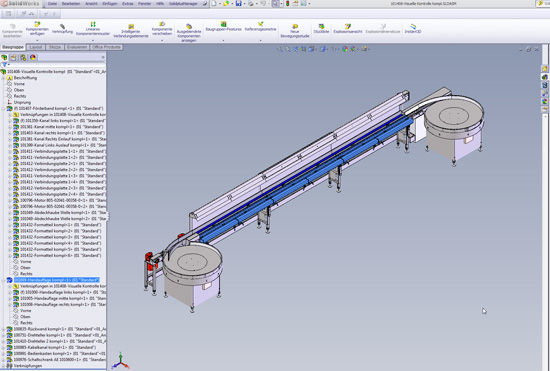Screen dimensions: 550x371
Task: Collapse the 101407-Förderband kompl tree node
Action: point(4,109)
